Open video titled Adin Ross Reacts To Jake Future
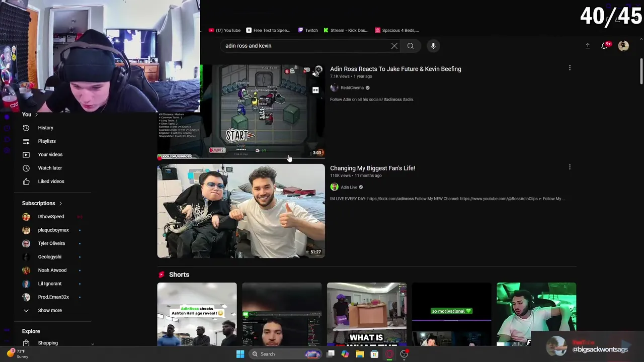Image resolution: width=644 pixels, height=362 pixels. [395, 69]
